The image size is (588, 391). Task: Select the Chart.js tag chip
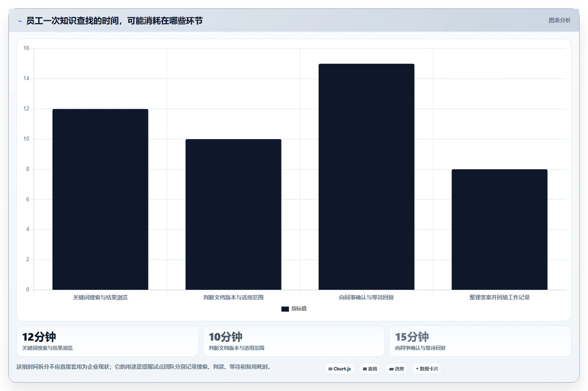click(x=340, y=369)
